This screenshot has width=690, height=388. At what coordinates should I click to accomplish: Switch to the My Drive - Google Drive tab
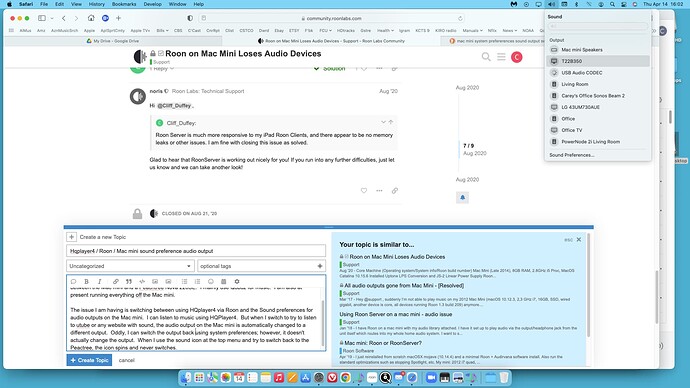[114, 41]
